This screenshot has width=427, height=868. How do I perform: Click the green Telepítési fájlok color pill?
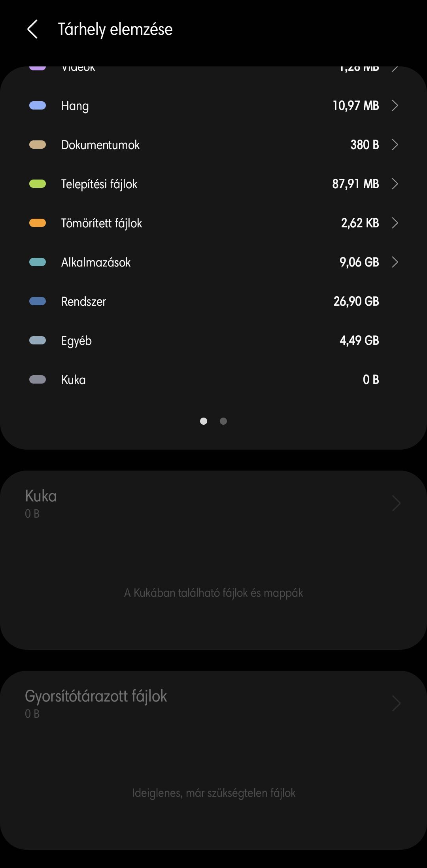coord(38,184)
